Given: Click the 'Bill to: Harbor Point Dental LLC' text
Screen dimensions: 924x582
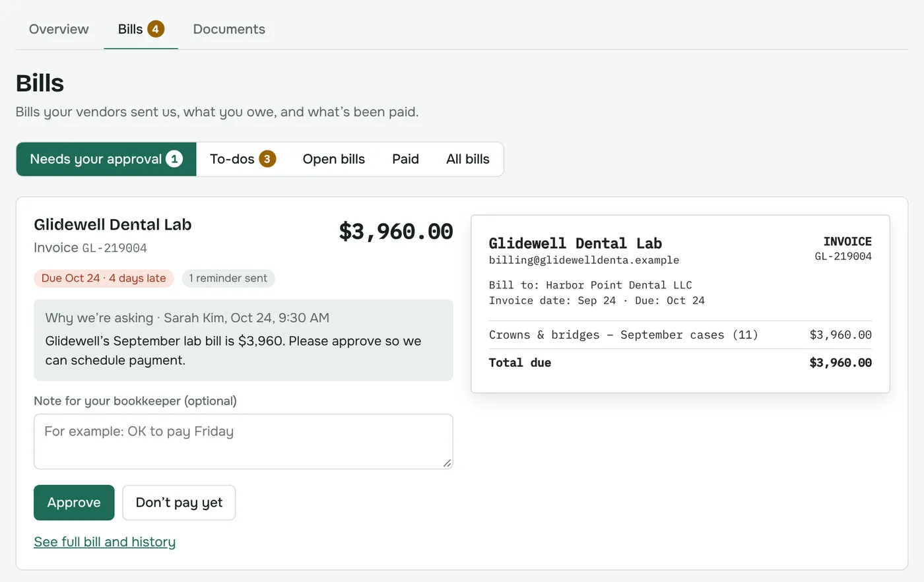Looking at the screenshot, I should click(591, 285).
